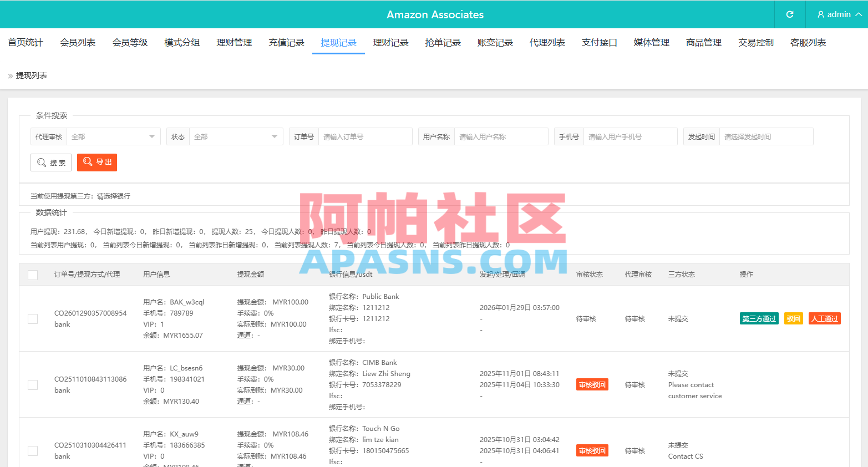Expand the 代理审核 filter dropdown
Viewport: 868px width, 467px height.
point(113,136)
